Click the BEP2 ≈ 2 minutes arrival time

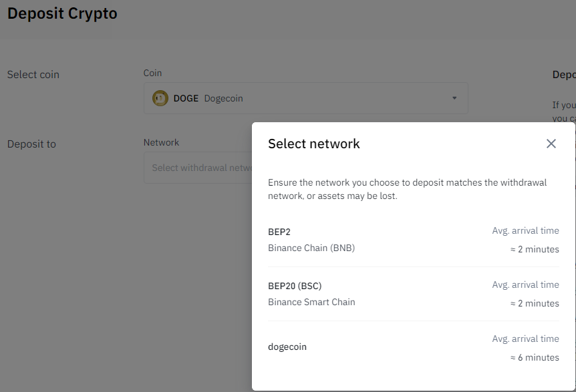[x=535, y=249]
